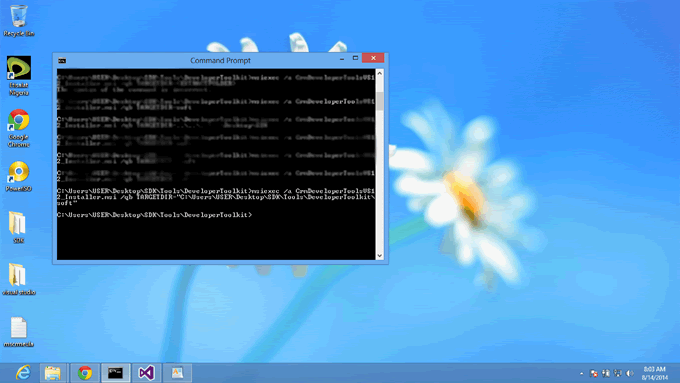Open Internet Explorer from the taskbar

(x=23, y=373)
